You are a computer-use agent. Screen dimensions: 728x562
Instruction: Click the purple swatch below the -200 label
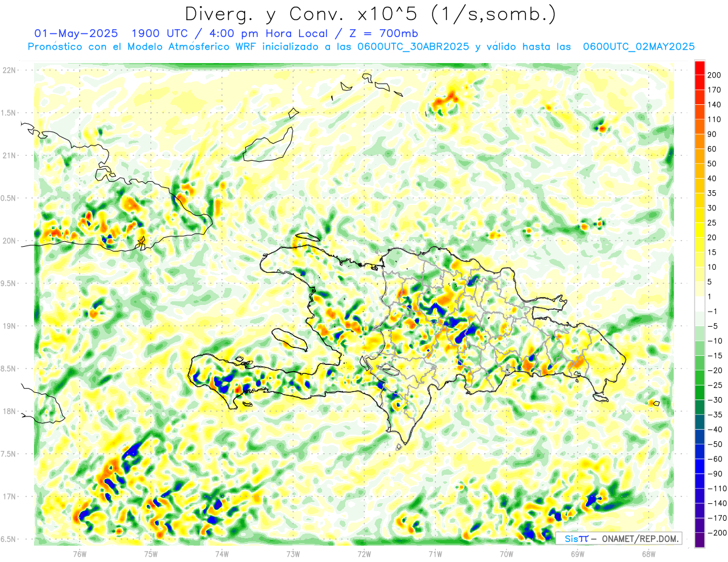[700, 540]
